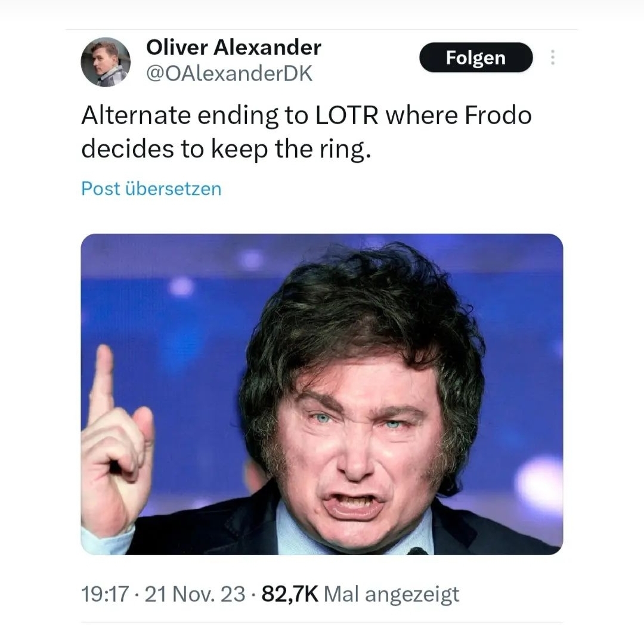Open Oliver Alexander's profile avatar
Viewport: 644px width, 644px height.
click(x=106, y=62)
